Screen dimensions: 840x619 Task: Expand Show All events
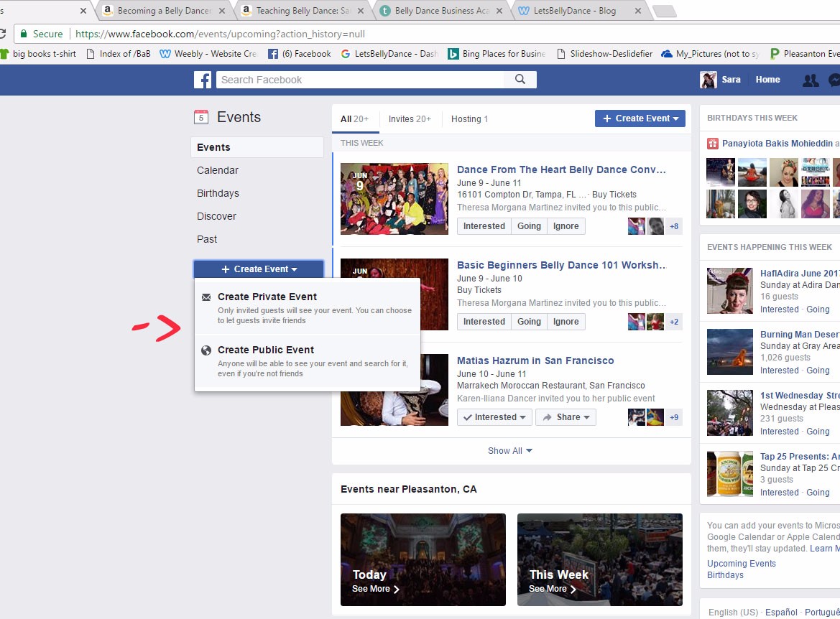pos(510,451)
